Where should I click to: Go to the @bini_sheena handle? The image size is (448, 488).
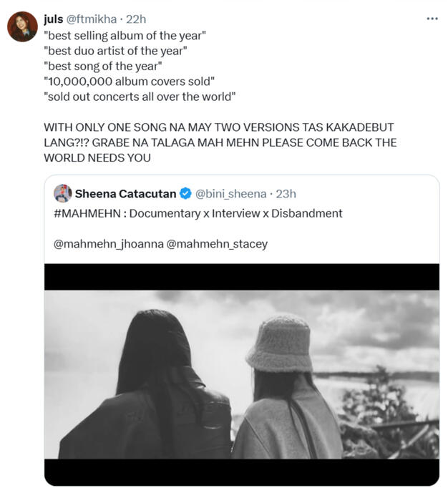228,193
